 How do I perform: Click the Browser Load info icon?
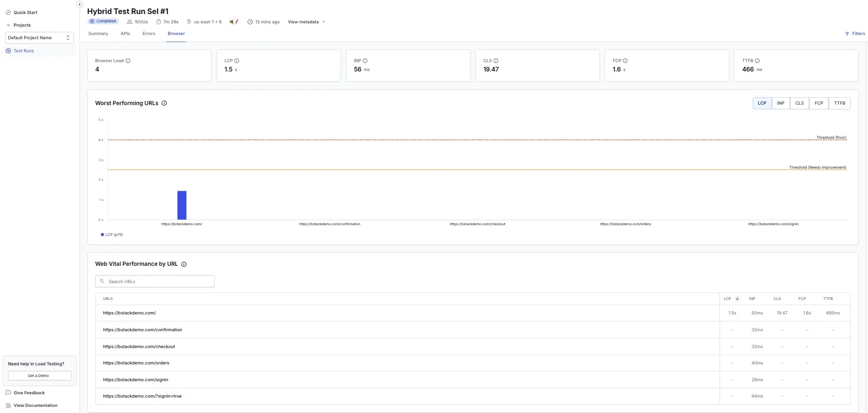pos(128,61)
